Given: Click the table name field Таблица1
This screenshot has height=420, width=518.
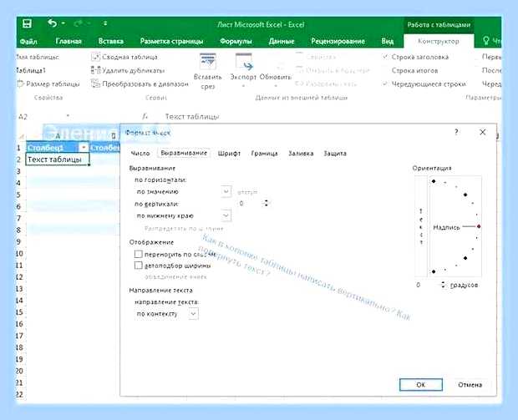Looking at the screenshot, I should coord(32,70).
